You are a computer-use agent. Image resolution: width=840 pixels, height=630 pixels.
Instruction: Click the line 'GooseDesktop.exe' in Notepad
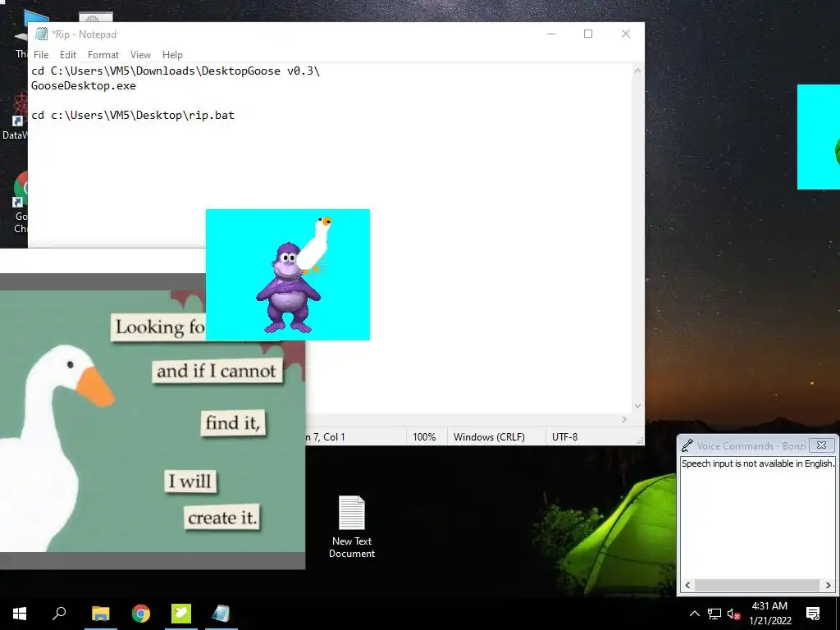pyautogui.click(x=84, y=85)
